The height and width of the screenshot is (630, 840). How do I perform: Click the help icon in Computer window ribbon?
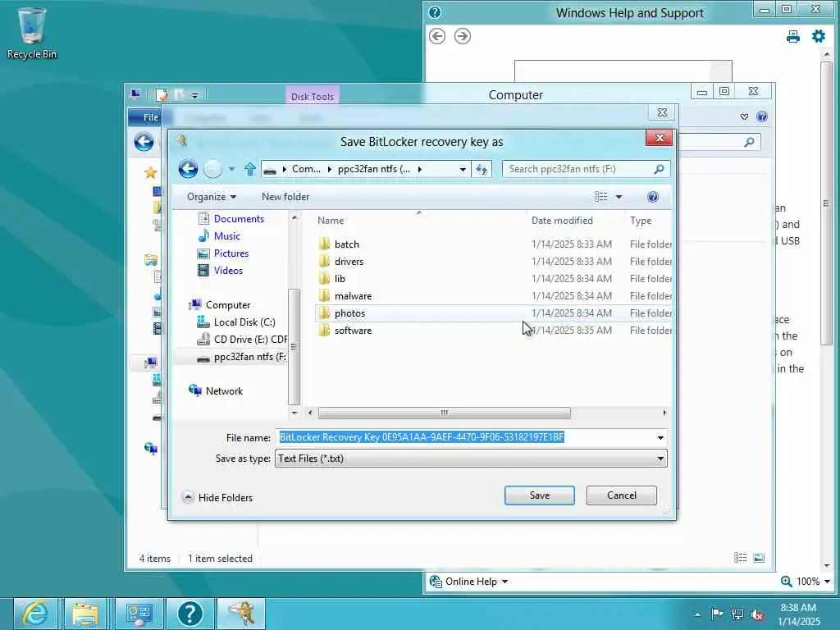762,116
